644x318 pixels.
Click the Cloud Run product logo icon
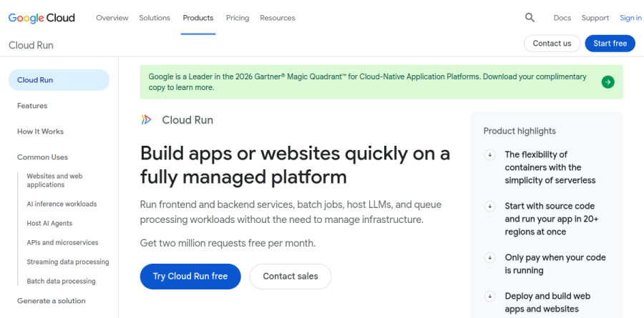(146, 120)
